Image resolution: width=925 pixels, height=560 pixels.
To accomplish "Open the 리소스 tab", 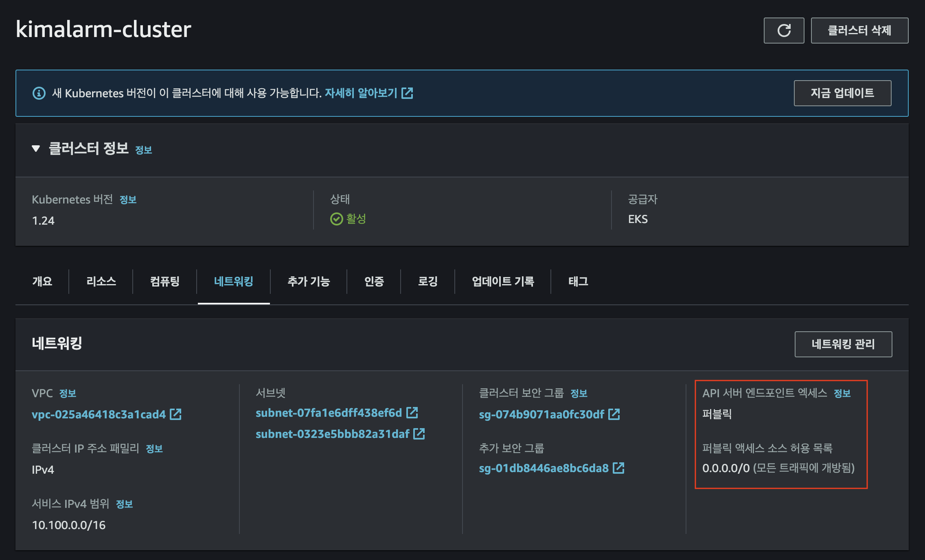I will point(101,281).
